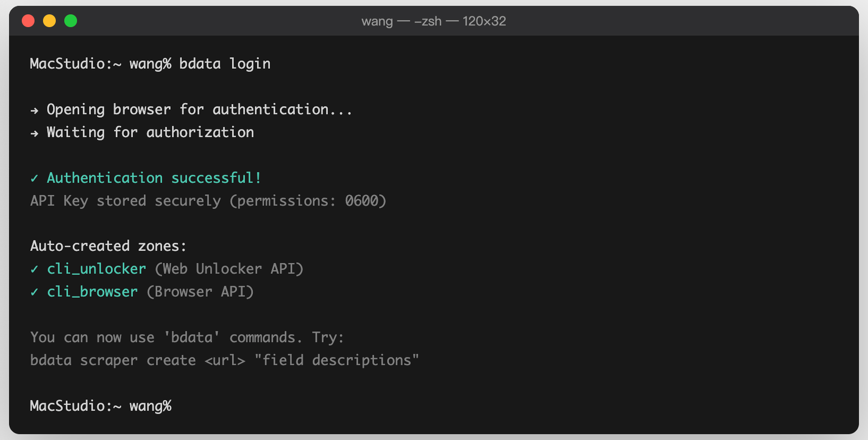Click the red close window button
The height and width of the screenshot is (440, 868).
28,21
